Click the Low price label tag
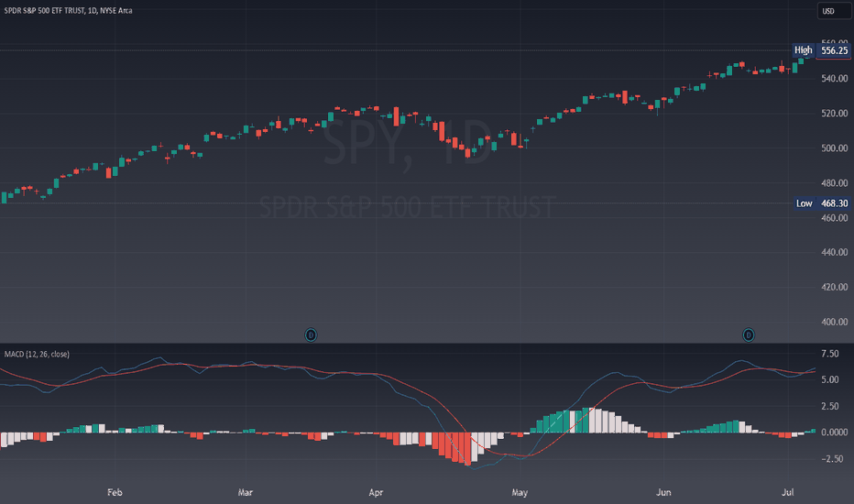Screen dimensions: 854x504 pos(804,203)
